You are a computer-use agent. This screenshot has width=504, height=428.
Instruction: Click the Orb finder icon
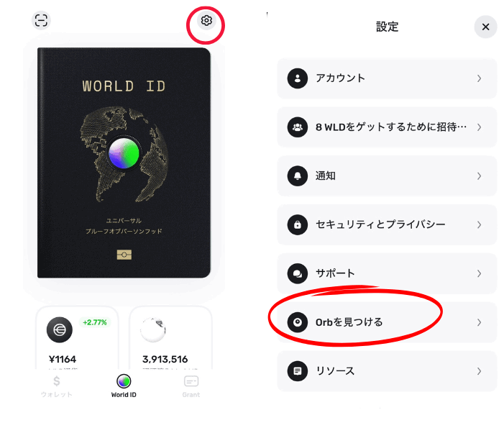(x=298, y=322)
